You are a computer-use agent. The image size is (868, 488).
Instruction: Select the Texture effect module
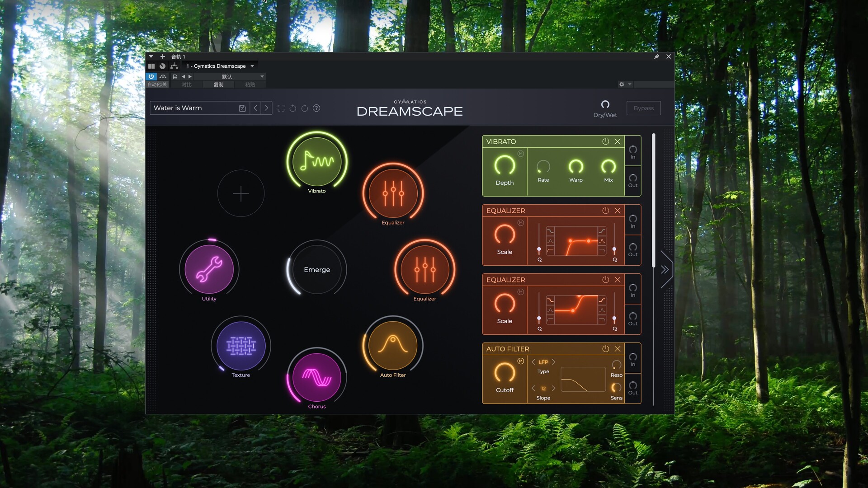point(241,346)
